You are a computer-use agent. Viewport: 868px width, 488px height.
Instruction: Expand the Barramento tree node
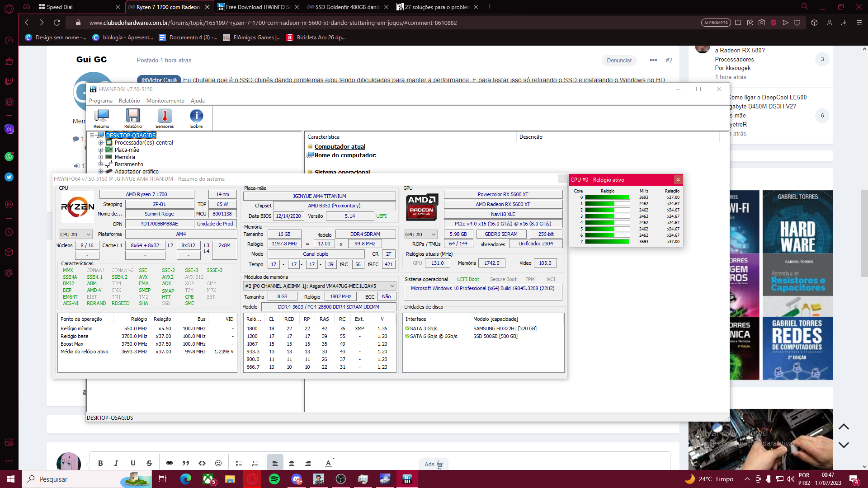point(101,164)
